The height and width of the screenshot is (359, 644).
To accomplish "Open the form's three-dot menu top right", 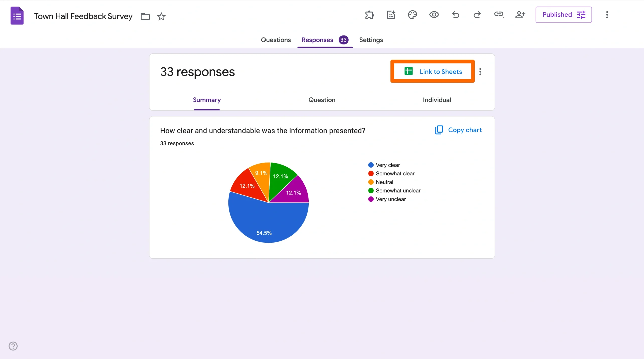I will click(x=608, y=15).
